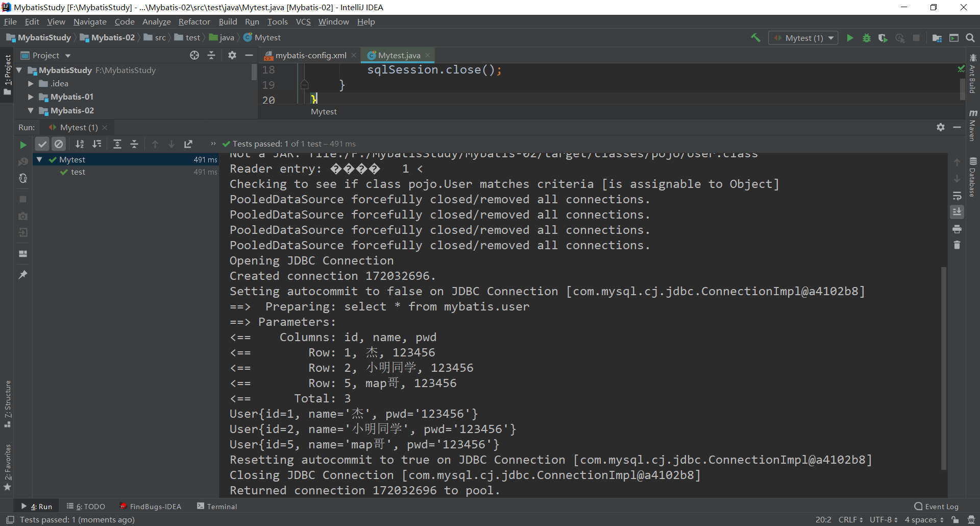Collapse the Mybatis-02 module node
980x526 pixels.
pos(31,110)
